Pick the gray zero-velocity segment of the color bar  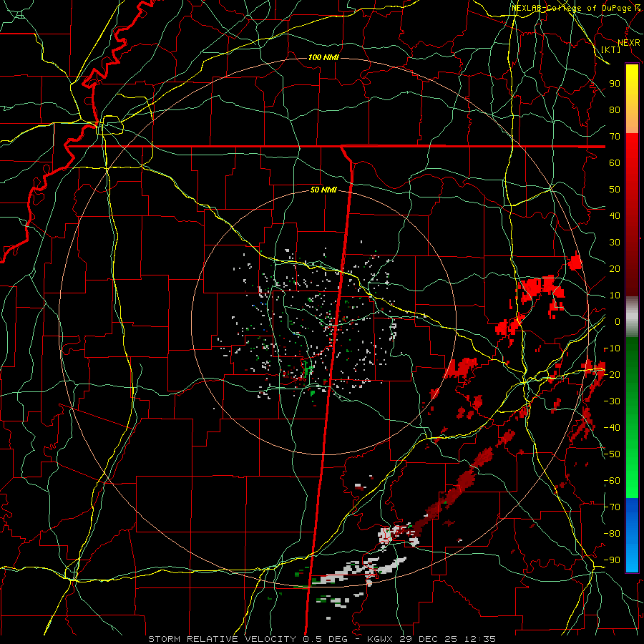632,317
